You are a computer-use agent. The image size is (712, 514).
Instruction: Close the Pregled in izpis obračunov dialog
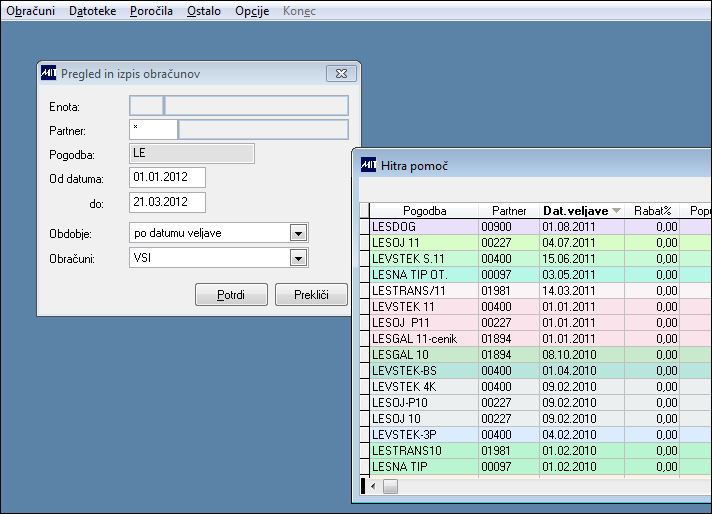(x=341, y=74)
